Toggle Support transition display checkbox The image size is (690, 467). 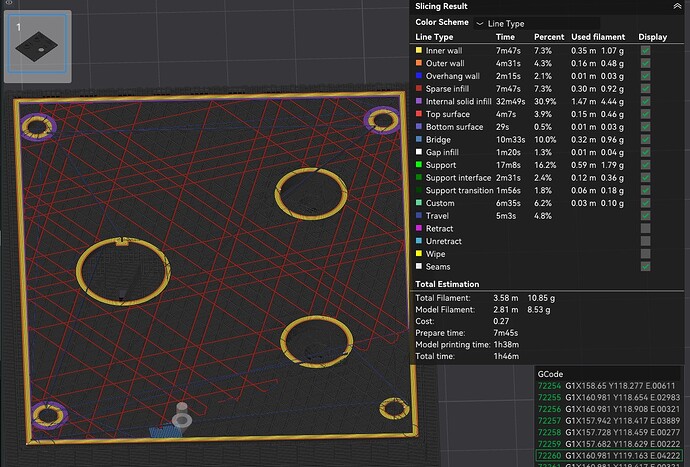645,191
